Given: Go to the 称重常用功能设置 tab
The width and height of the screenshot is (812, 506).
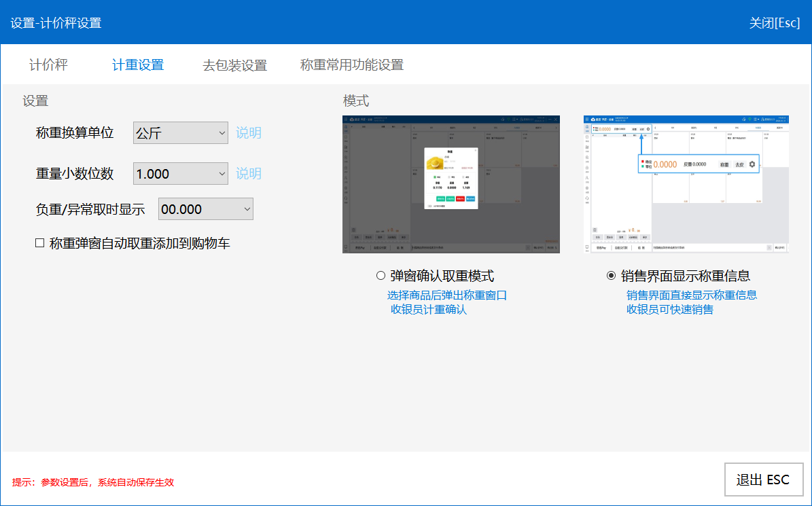Looking at the screenshot, I should point(352,65).
